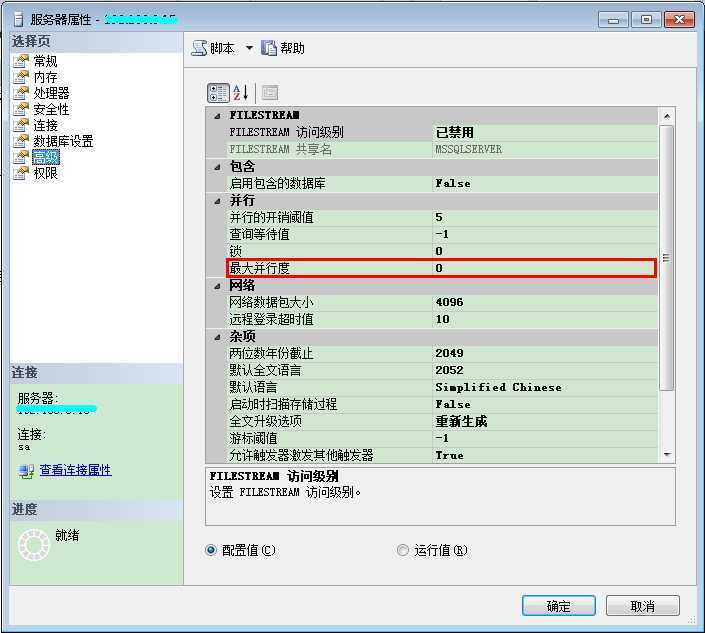This screenshot has width=705, height=633.
Task: Sort properties alphabetically
Action: pos(241,93)
